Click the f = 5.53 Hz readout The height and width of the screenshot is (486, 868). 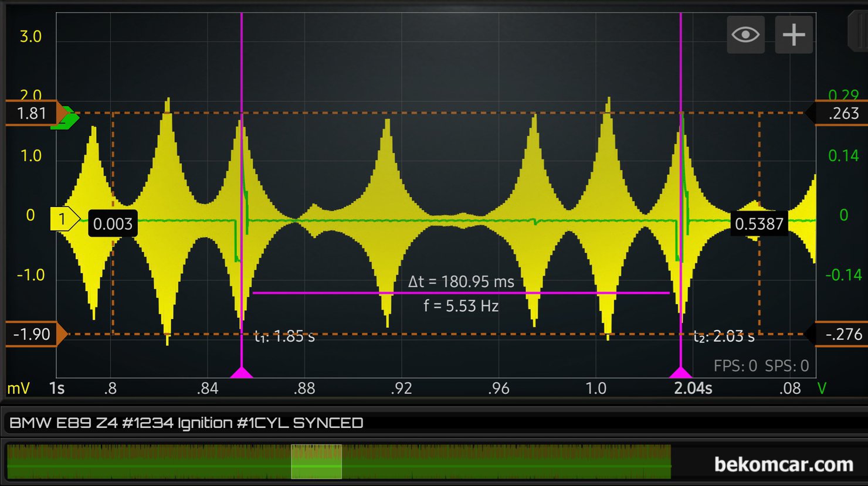[461, 306]
